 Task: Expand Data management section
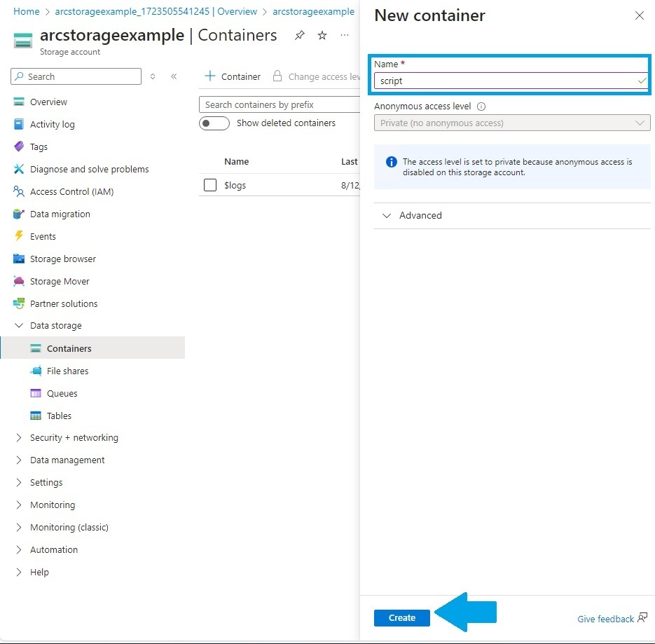tap(19, 460)
